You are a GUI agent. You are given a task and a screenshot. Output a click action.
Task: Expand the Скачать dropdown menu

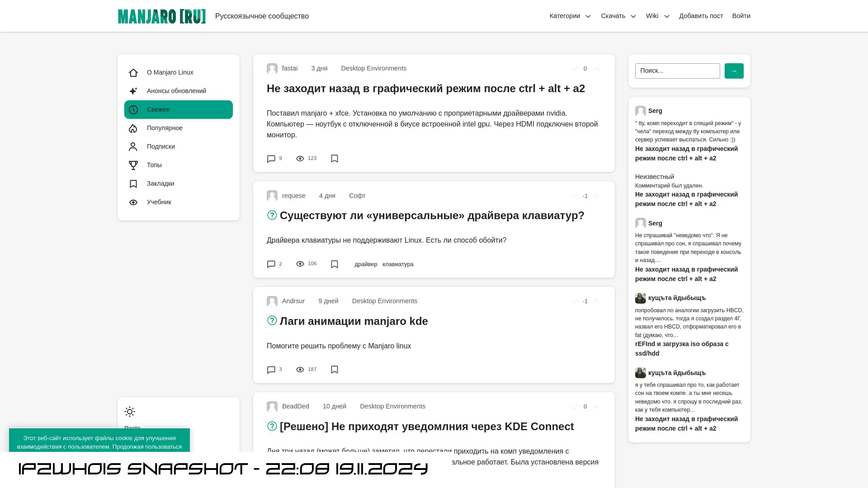click(618, 16)
